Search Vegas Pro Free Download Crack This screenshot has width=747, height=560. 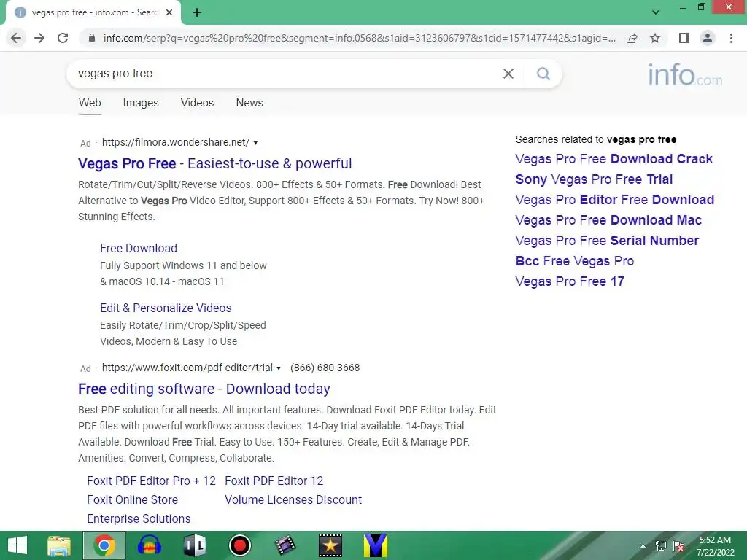pos(614,159)
